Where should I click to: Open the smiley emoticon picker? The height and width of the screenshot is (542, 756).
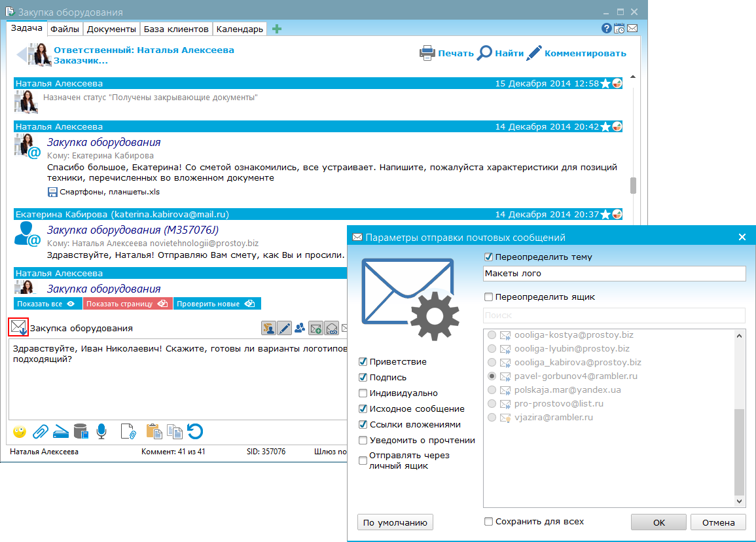(20, 431)
